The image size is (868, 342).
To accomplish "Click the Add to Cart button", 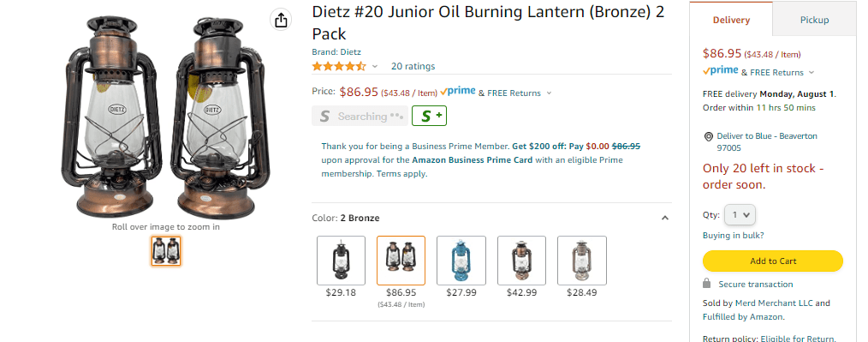I will [x=773, y=261].
